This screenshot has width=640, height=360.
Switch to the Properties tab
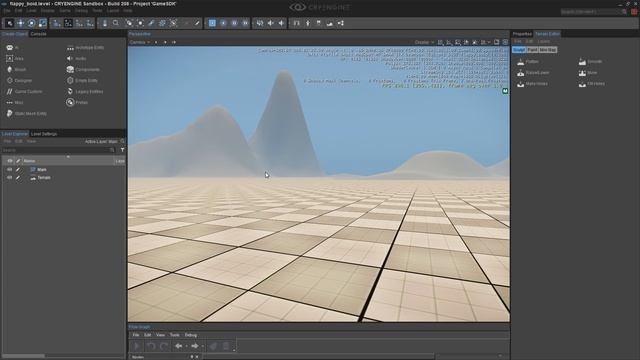[x=522, y=34]
